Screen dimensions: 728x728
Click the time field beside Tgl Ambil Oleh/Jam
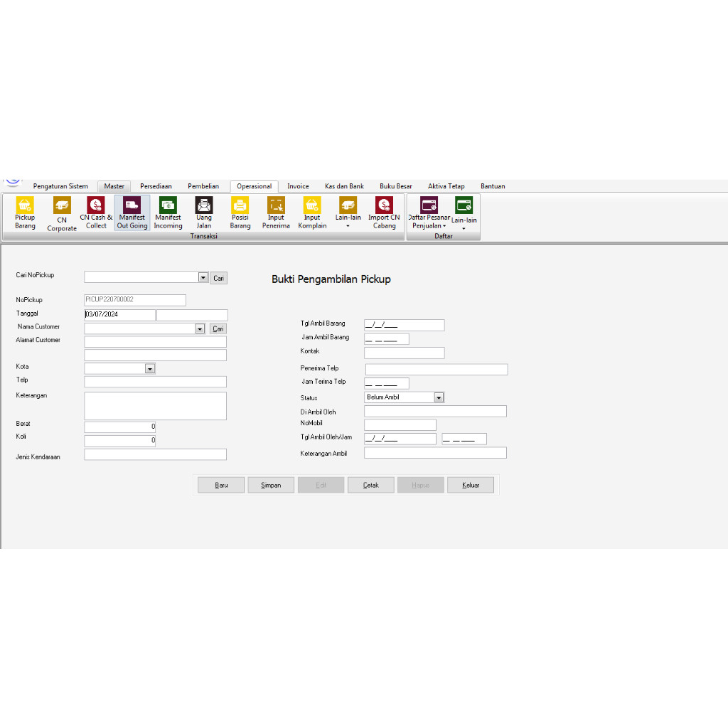[464, 439]
